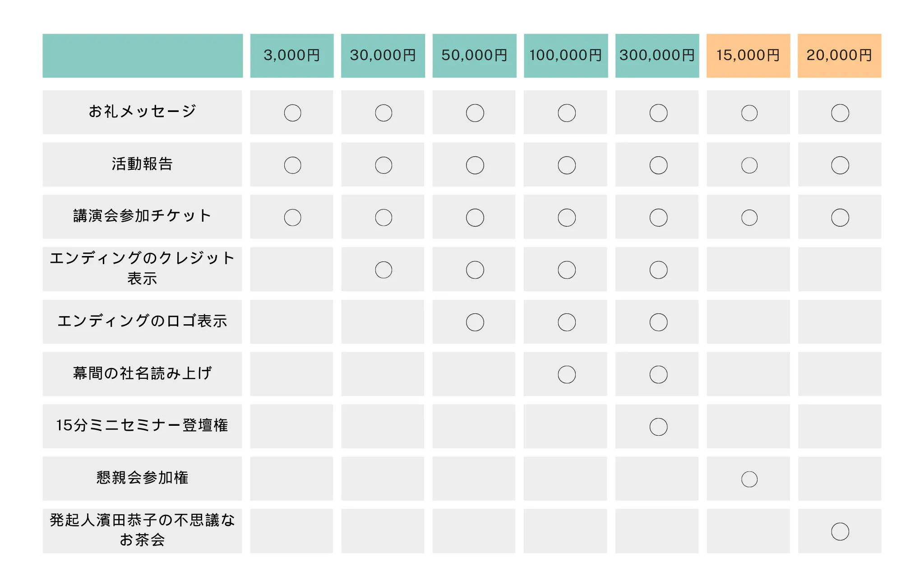924x587 pixels.
Task: Click 懇親会参加権 circle under 15,000円
Action: click(749, 479)
